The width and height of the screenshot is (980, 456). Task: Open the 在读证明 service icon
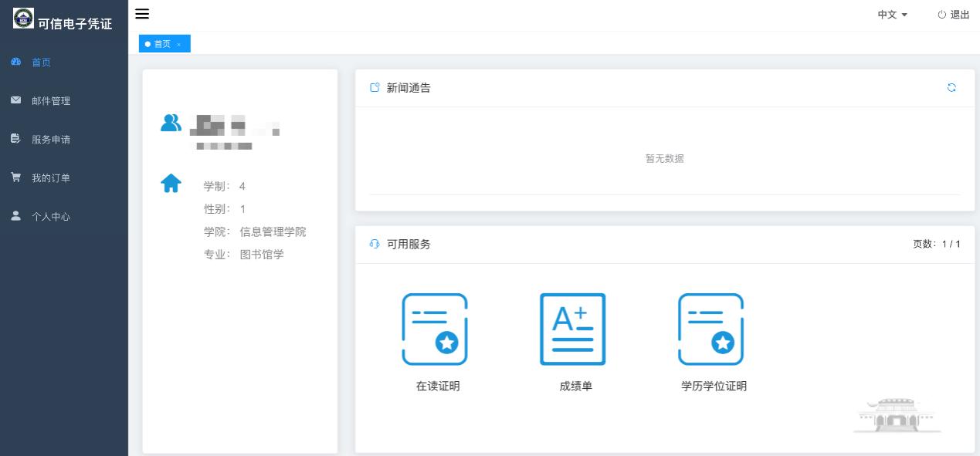pyautogui.click(x=435, y=329)
